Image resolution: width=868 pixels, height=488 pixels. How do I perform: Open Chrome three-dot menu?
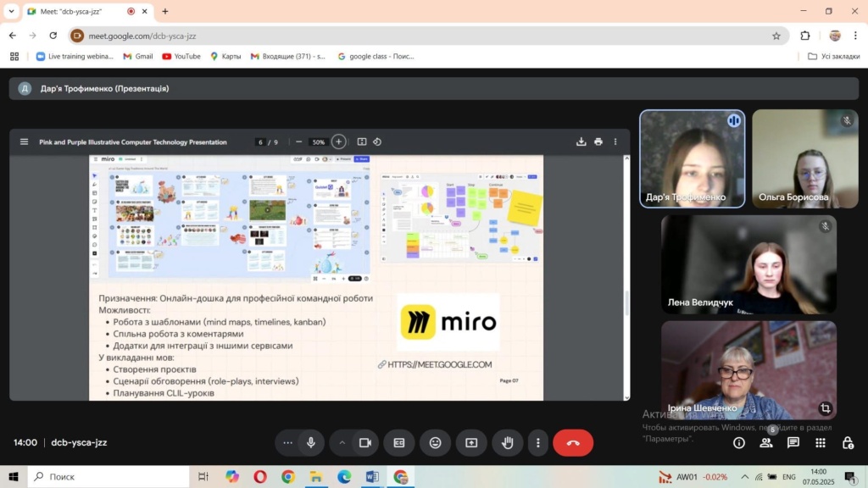click(855, 36)
